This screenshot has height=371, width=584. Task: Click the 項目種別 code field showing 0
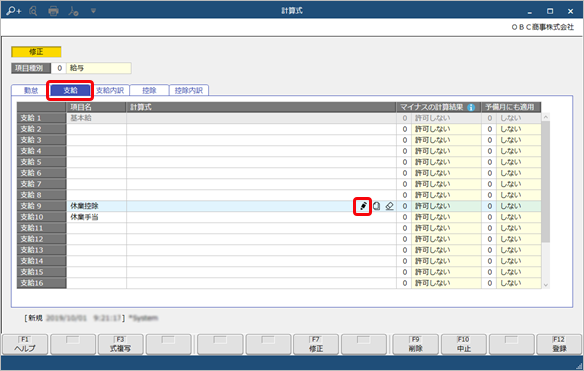pos(59,68)
